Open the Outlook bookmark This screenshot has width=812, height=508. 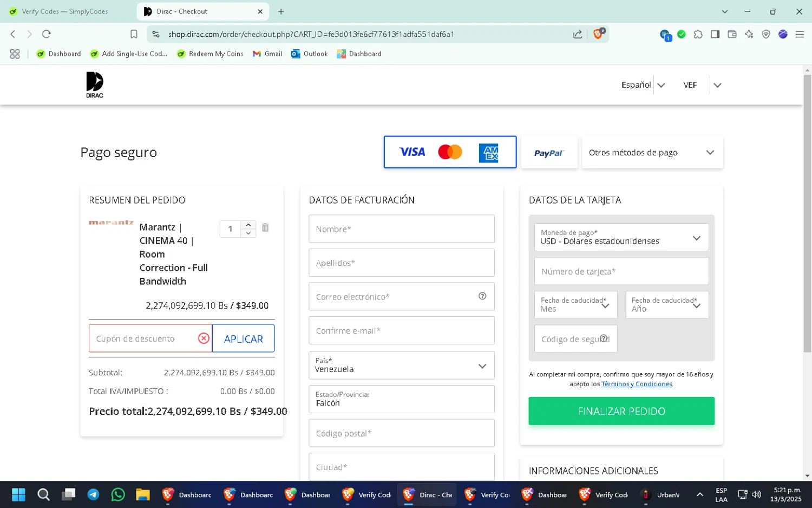[x=310, y=54]
